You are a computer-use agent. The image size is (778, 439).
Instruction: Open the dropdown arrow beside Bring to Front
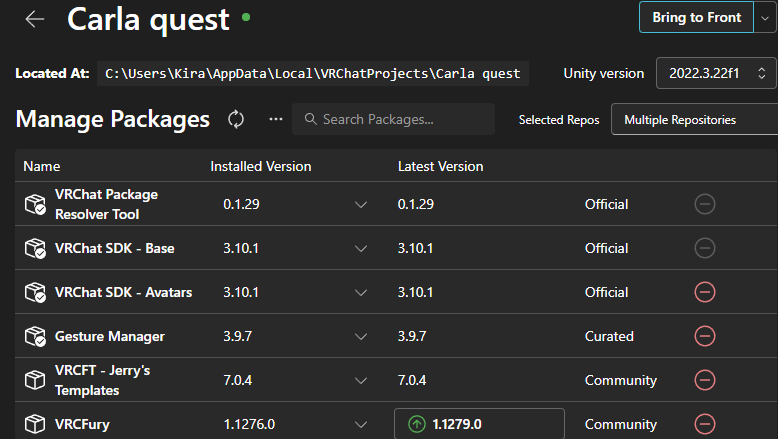point(766,17)
